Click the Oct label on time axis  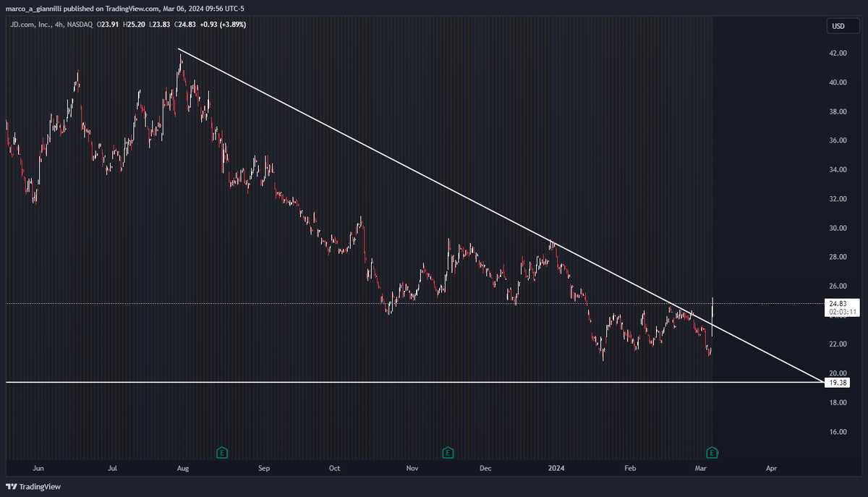click(334, 469)
